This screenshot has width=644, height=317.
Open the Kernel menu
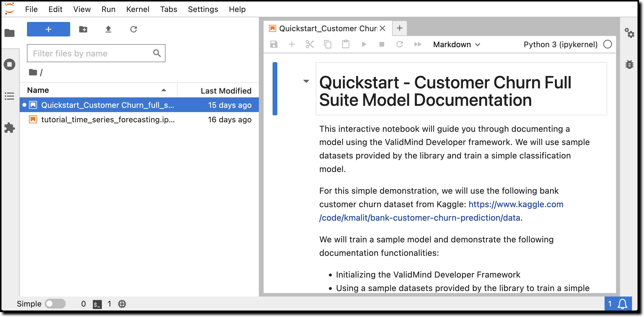tap(138, 9)
